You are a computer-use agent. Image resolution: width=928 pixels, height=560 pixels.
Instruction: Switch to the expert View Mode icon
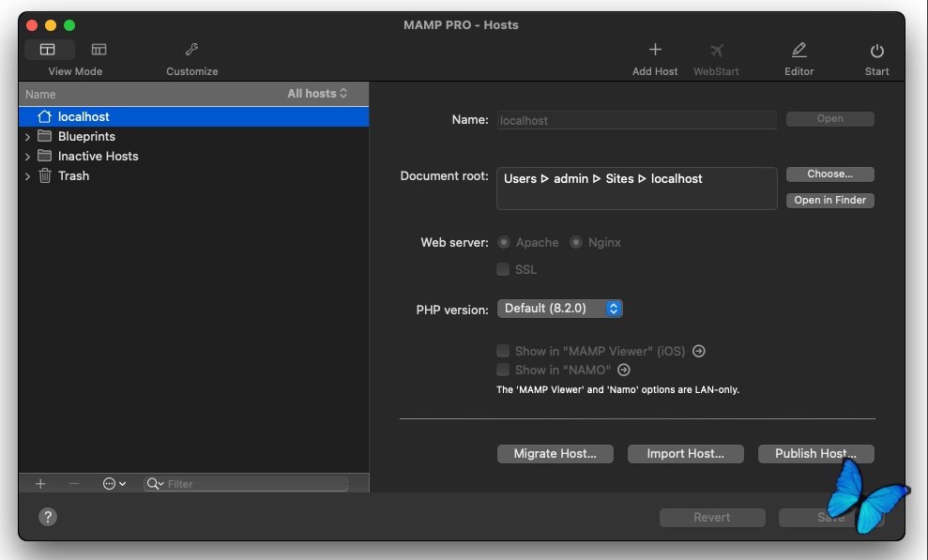tap(99, 50)
